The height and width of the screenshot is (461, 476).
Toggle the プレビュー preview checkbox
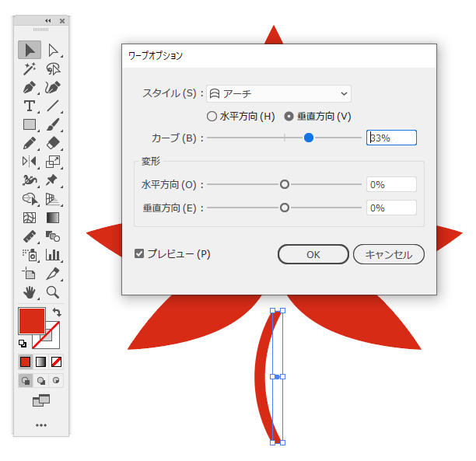(x=139, y=253)
